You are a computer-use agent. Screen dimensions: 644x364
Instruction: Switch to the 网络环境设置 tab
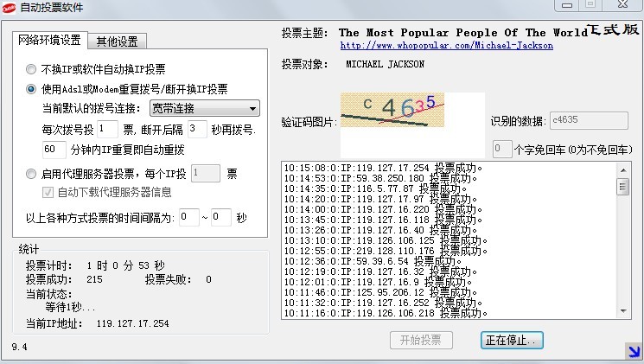(48, 41)
